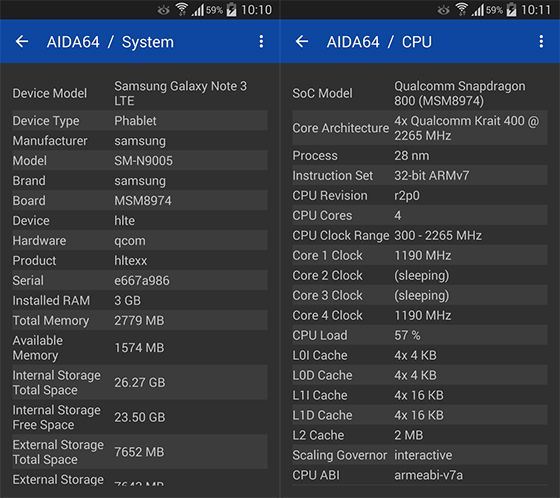The image size is (560, 499).
Task: Tap the Scaling Governor interactive row
Action: click(x=419, y=456)
